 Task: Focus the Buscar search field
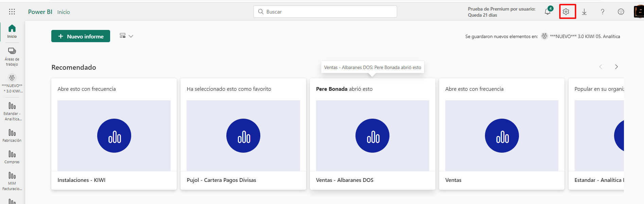[x=325, y=12]
